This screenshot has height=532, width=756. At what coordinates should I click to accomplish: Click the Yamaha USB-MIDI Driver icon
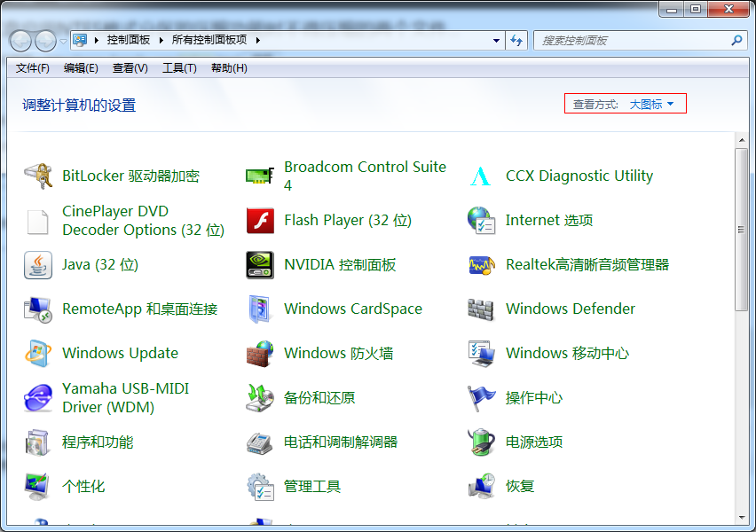[x=38, y=397]
